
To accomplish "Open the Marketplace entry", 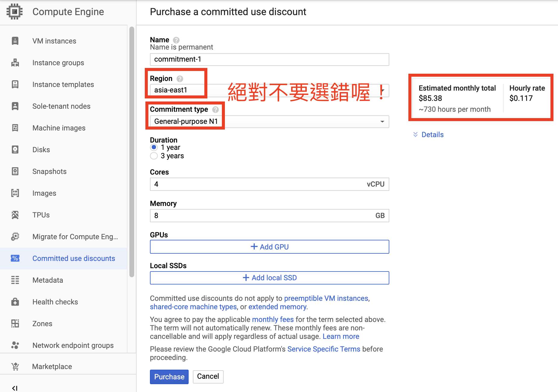I will [x=52, y=366].
